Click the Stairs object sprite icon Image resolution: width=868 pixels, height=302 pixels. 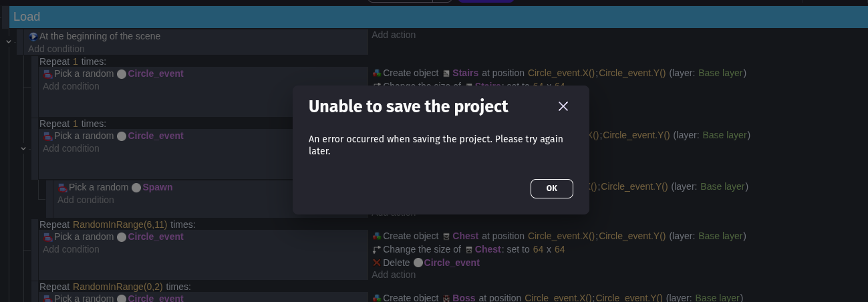coord(446,73)
